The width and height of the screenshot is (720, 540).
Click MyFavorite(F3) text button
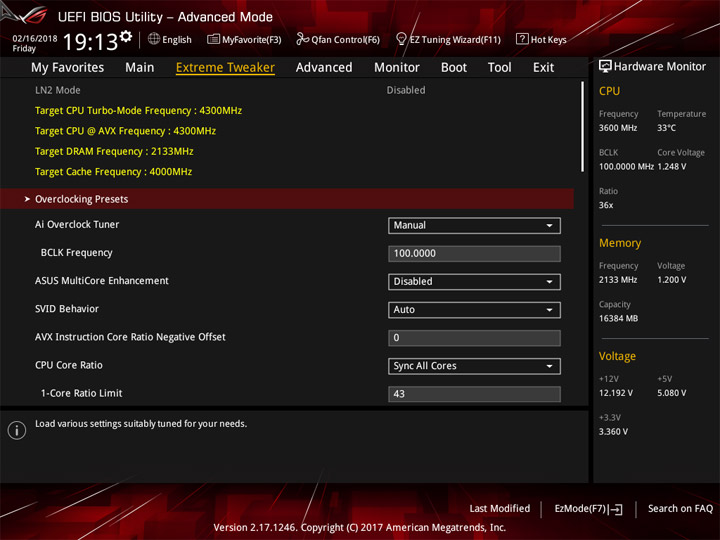click(x=252, y=39)
